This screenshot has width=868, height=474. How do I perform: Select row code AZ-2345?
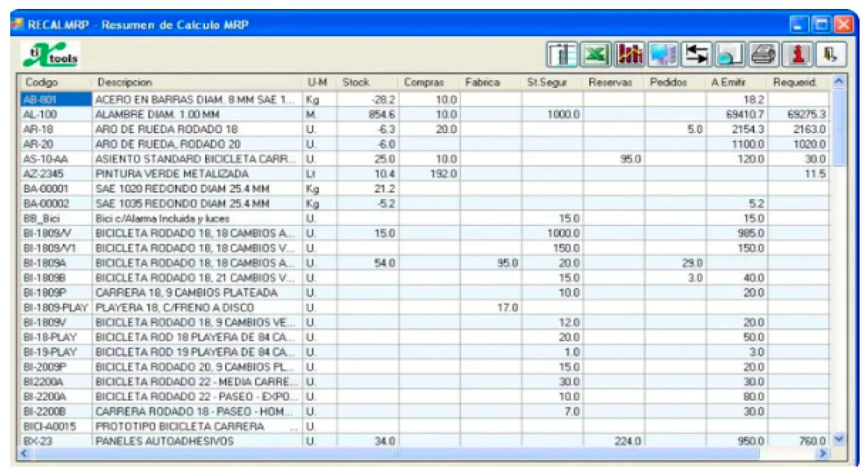(x=56, y=174)
